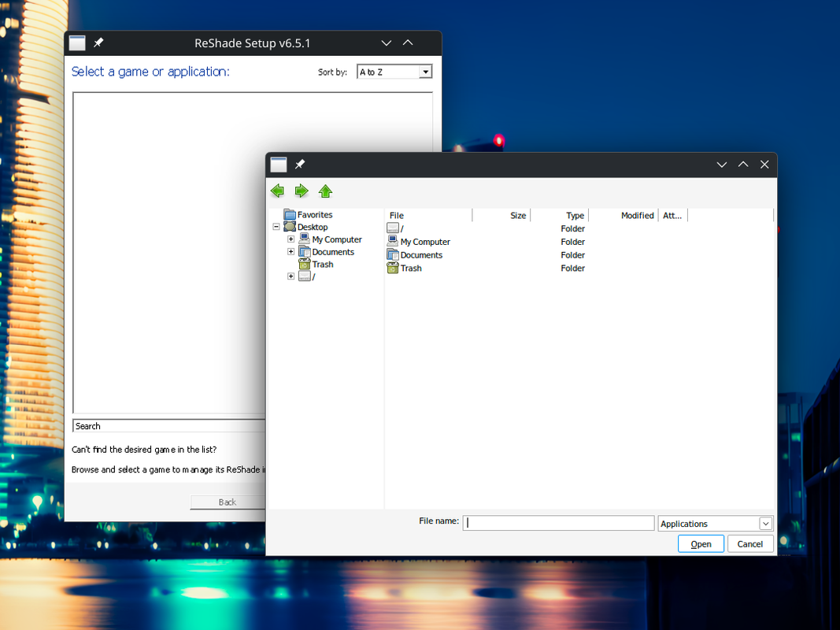Open Sort by A to Z dropdown

(425, 72)
